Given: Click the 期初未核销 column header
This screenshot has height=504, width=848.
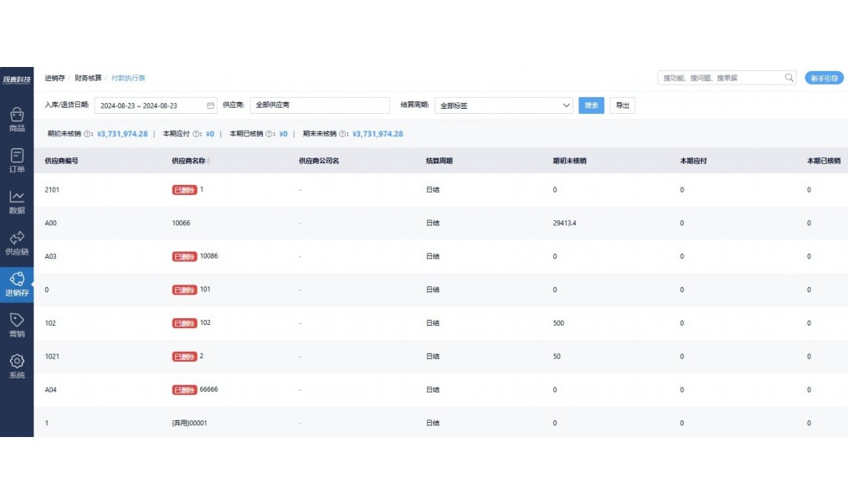Looking at the screenshot, I should pyautogui.click(x=569, y=161).
